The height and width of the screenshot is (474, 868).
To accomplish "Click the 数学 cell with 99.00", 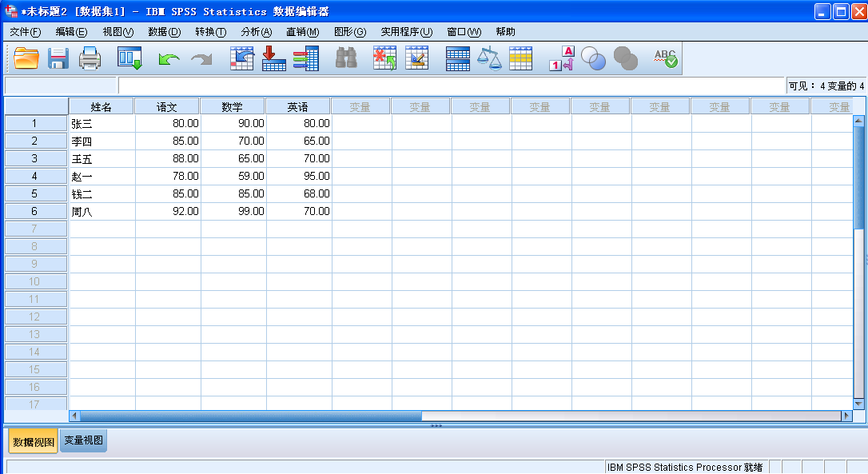I will click(x=233, y=212).
